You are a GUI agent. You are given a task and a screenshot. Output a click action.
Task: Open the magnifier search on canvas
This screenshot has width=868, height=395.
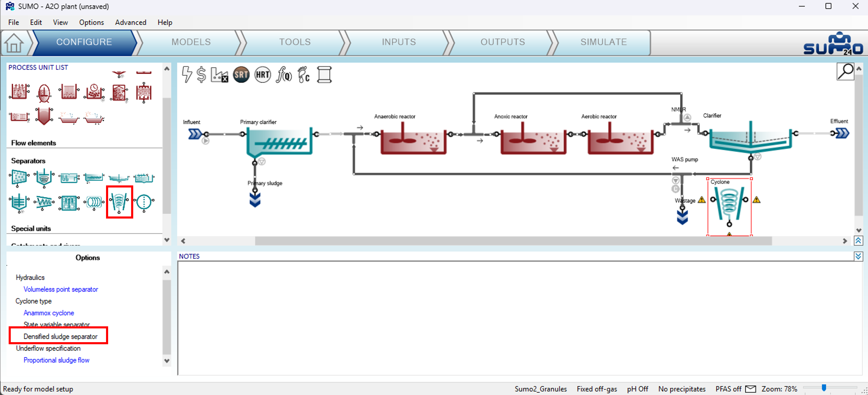pyautogui.click(x=845, y=71)
